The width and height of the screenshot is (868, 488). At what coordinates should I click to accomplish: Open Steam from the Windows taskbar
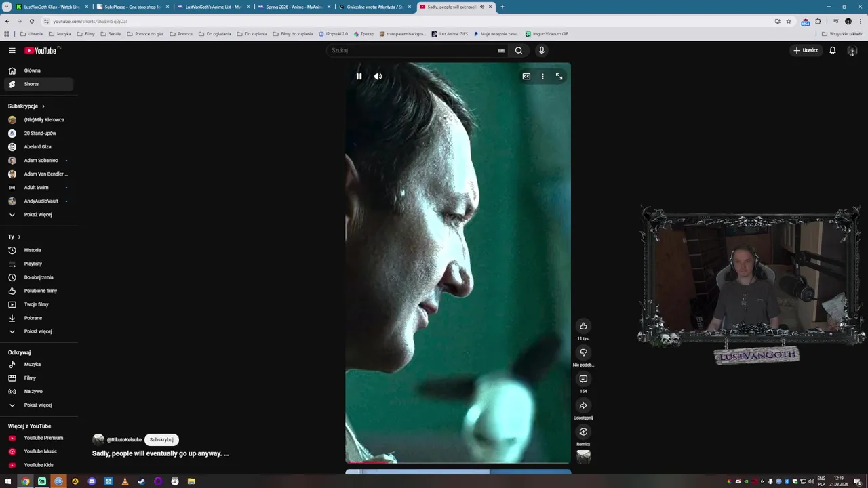(141, 481)
